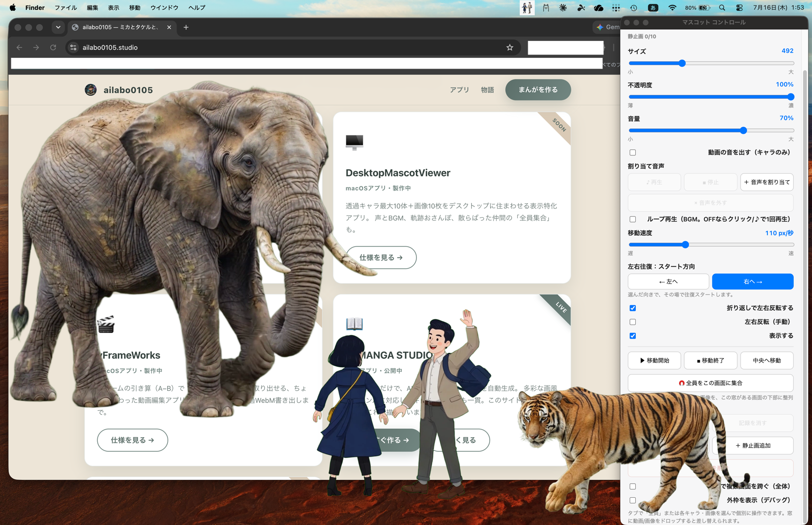Click the clapperboard icon on FrameWorks card
Screen dimensions: 812x525
click(x=106, y=324)
